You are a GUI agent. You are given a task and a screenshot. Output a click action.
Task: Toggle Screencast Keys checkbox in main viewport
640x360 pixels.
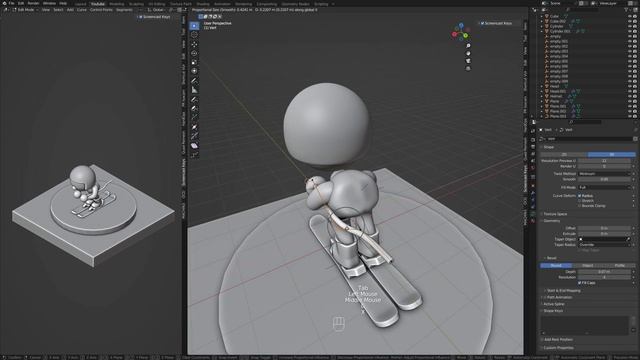click(482, 23)
